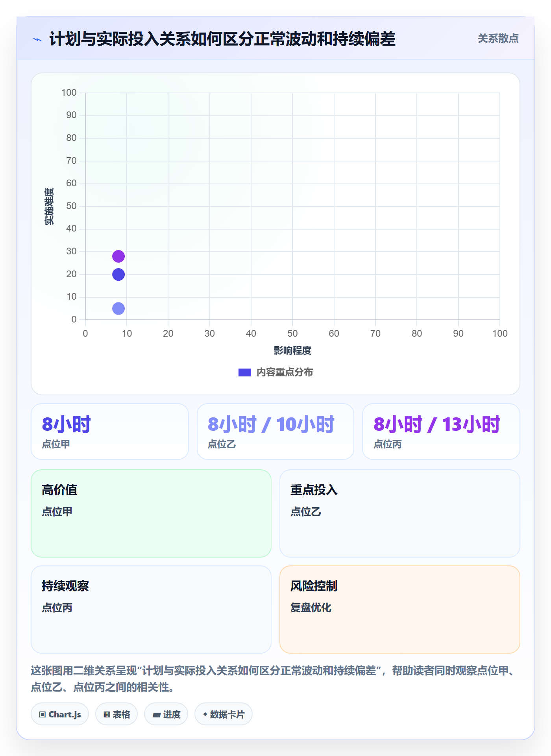Viewport: 551px width, 756px height.
Task: Click the 表格 tag chip
Action: [116, 714]
